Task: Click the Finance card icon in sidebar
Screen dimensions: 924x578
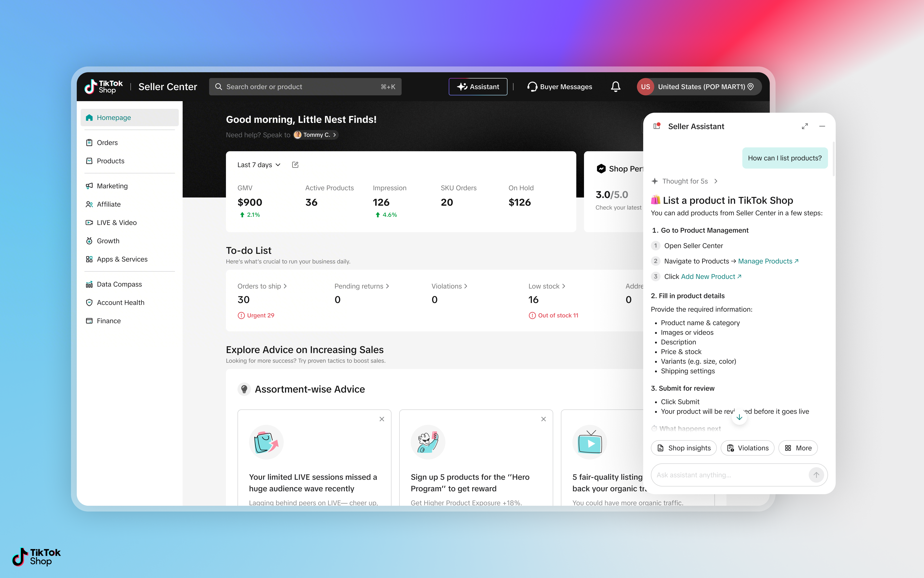Action: pyautogui.click(x=89, y=321)
